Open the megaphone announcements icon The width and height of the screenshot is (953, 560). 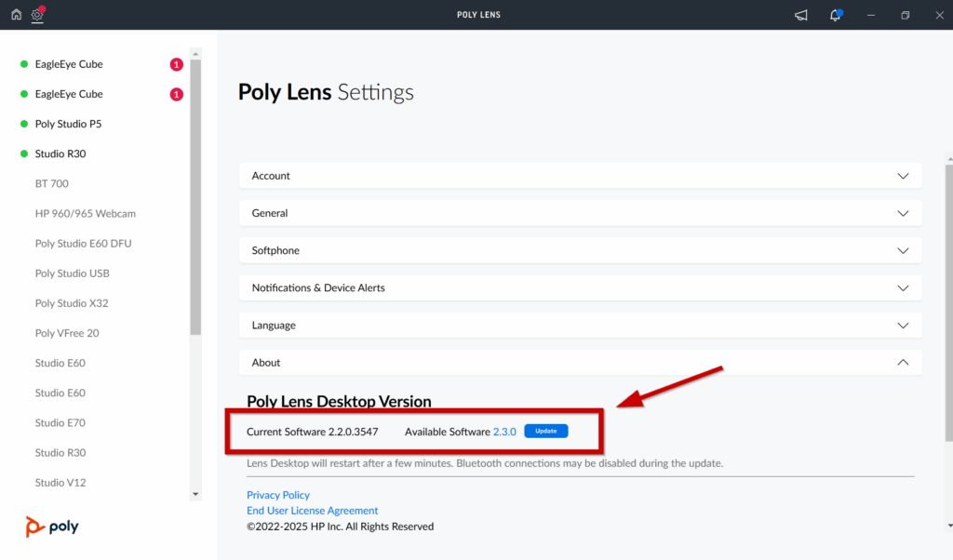coord(800,15)
